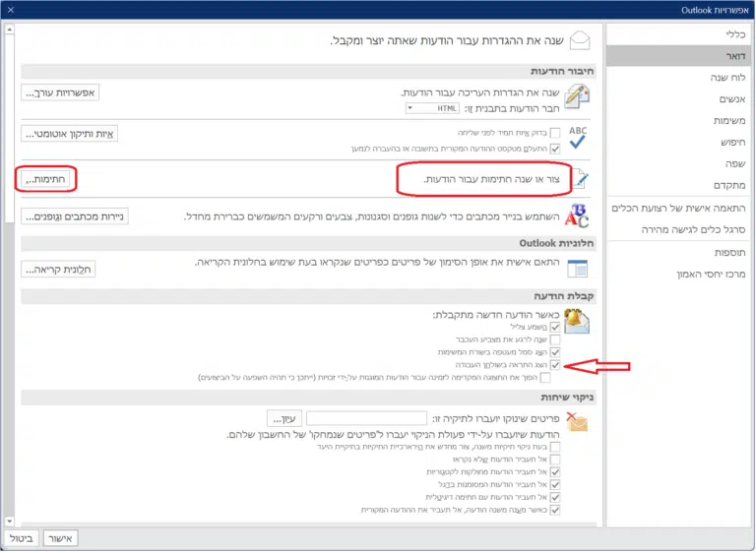Close the Outlook options dialog with the X

(11, 10)
